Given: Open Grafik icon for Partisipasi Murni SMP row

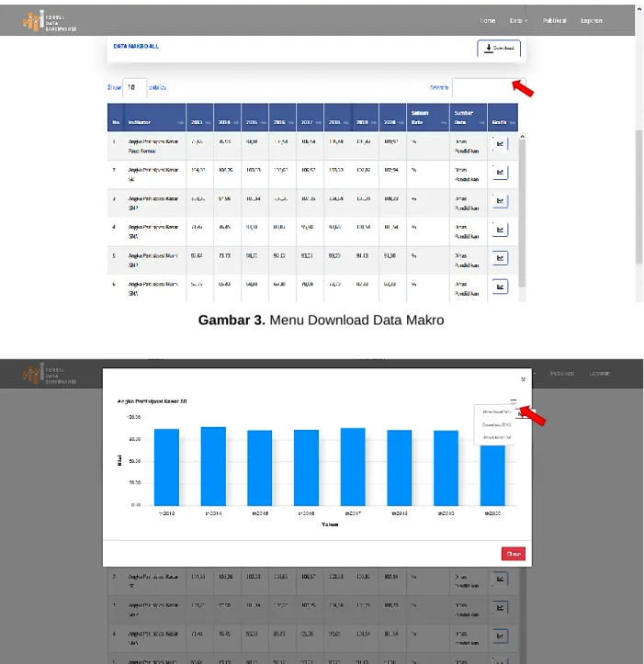Looking at the screenshot, I should click(x=500, y=258).
